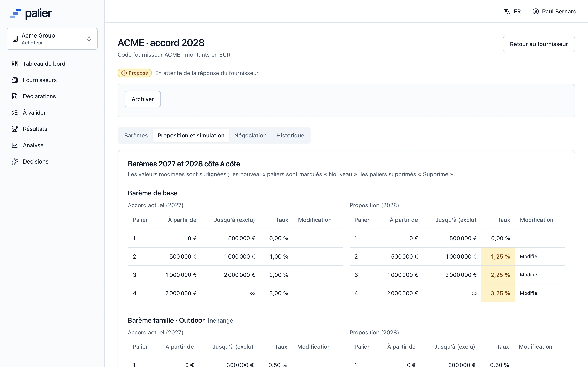Expand the Acme Group organization switcher
588x367 pixels.
pos(52,39)
